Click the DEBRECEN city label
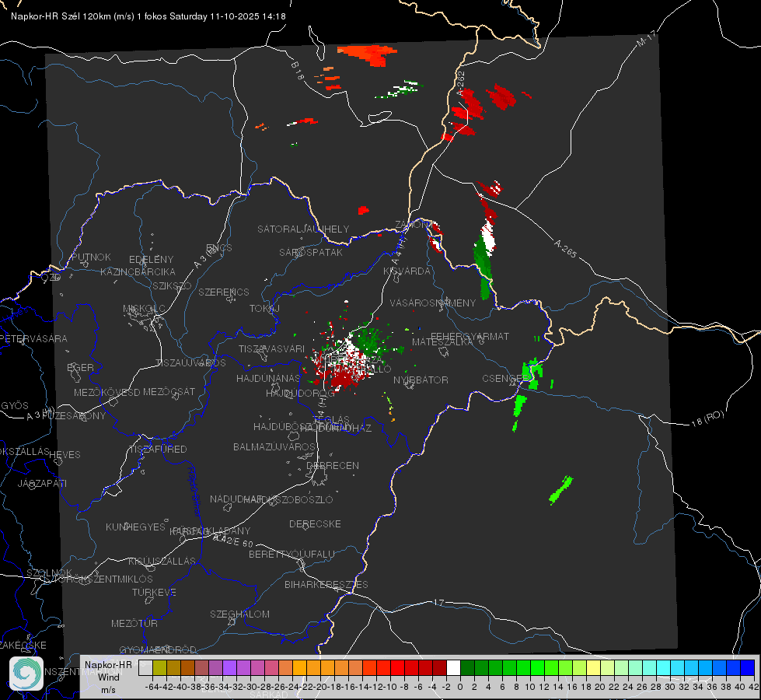The image size is (761, 700). (333, 465)
